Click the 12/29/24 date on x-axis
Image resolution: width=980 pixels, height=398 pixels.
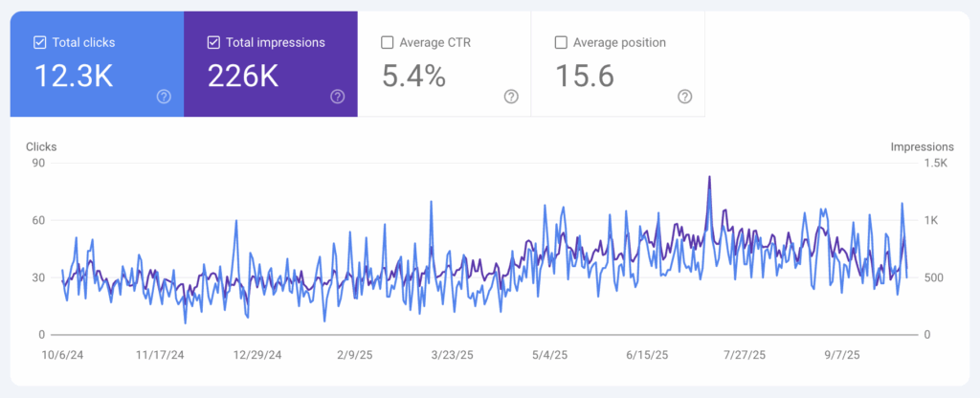point(257,354)
